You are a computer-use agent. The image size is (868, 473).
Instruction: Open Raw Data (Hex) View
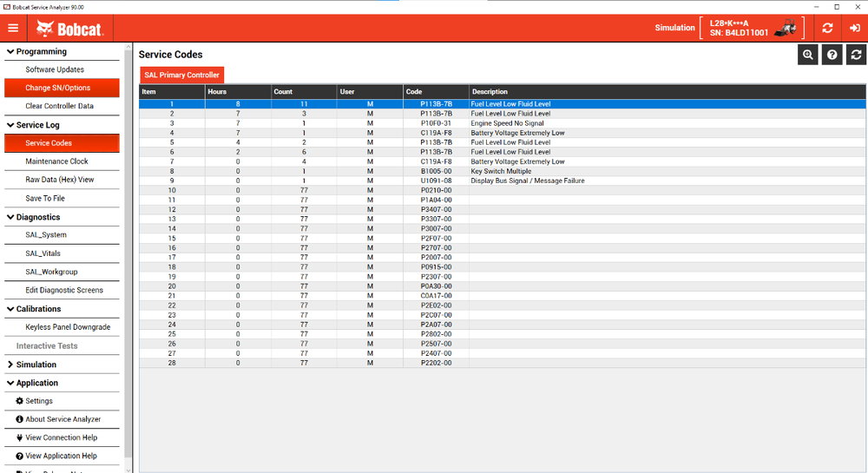60,180
